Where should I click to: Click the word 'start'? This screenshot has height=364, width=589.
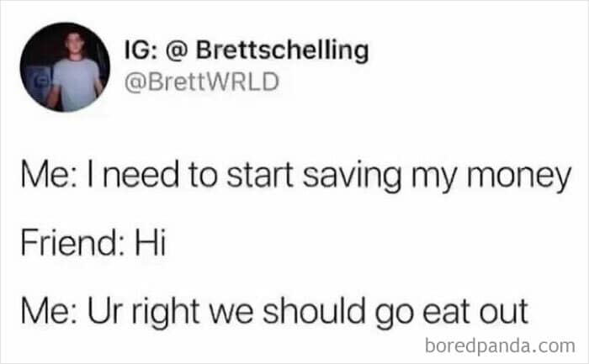pos(260,176)
